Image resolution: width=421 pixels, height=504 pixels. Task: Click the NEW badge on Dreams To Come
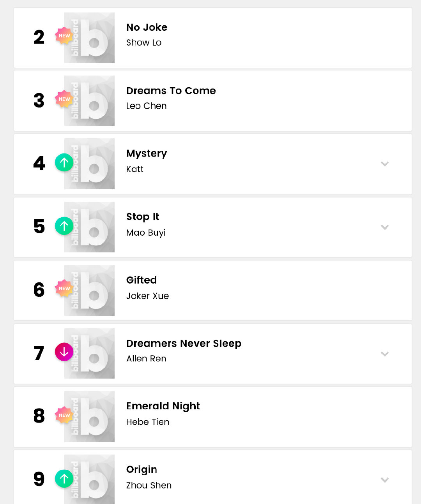64,99
